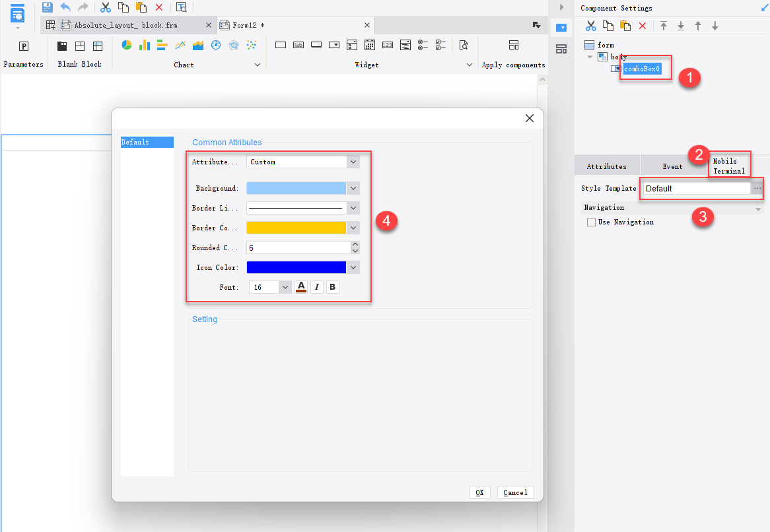Enable the Use Navigation checkbox
The height and width of the screenshot is (532, 770).
point(591,222)
